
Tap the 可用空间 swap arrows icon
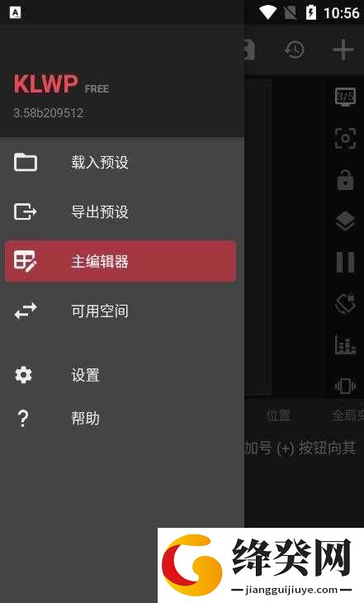(26, 311)
